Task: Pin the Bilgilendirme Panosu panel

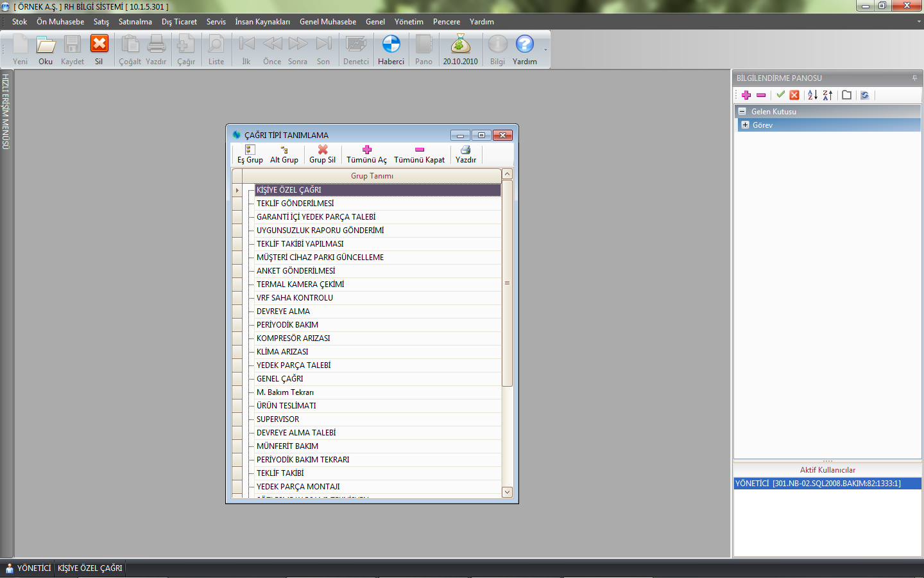Action: [914, 78]
